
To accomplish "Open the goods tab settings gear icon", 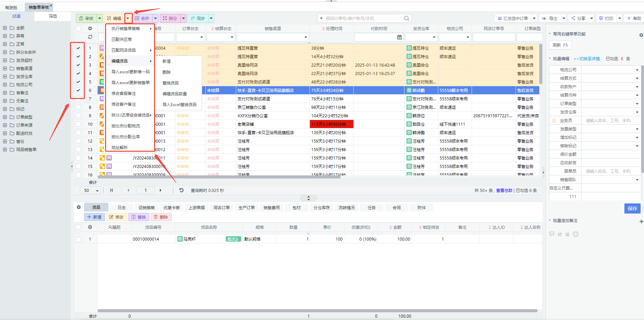I will (x=79, y=207).
